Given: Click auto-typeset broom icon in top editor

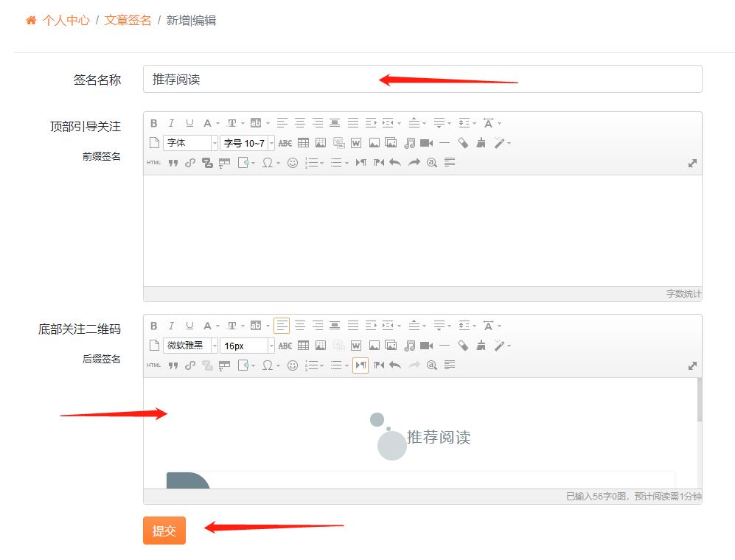Looking at the screenshot, I should pyautogui.click(x=481, y=143).
